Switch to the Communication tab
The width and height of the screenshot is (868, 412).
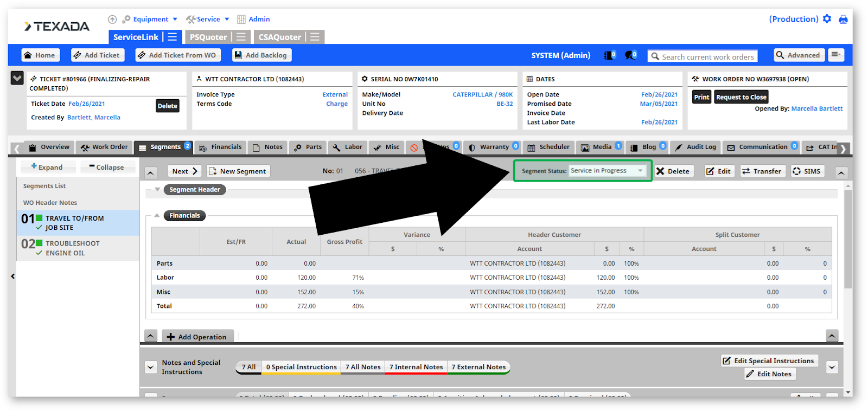(762, 147)
